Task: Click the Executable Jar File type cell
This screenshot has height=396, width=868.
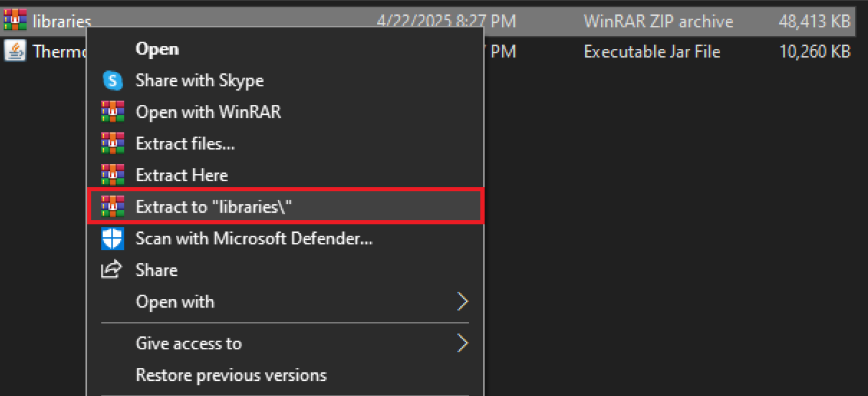Action: [652, 52]
